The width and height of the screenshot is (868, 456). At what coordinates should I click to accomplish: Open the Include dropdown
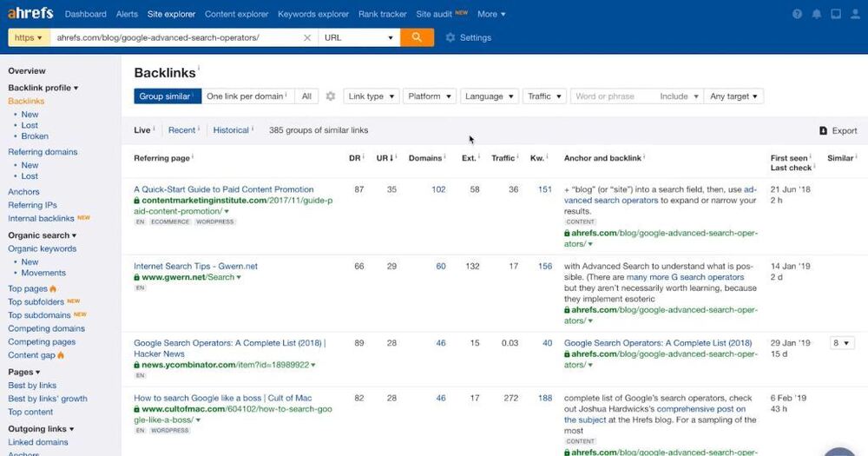[680, 96]
